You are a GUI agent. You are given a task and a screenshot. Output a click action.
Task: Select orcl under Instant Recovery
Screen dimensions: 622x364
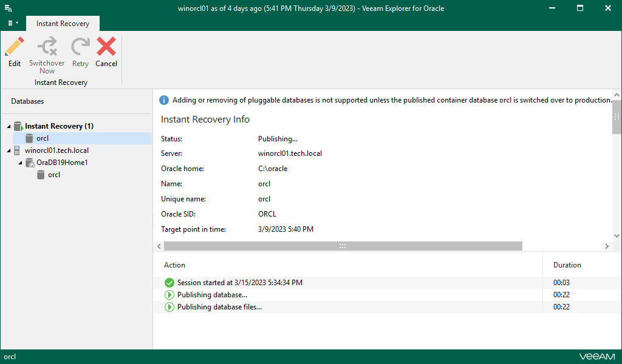tap(43, 138)
